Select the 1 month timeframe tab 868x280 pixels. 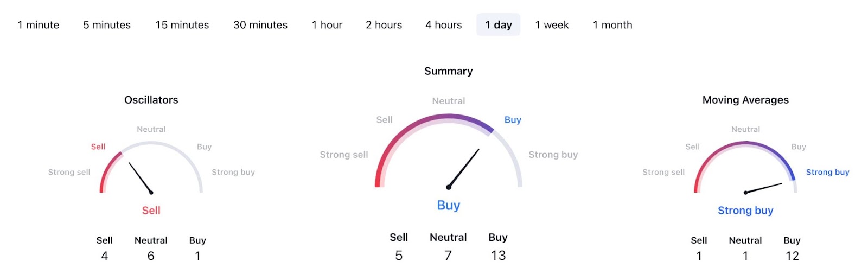pos(612,25)
